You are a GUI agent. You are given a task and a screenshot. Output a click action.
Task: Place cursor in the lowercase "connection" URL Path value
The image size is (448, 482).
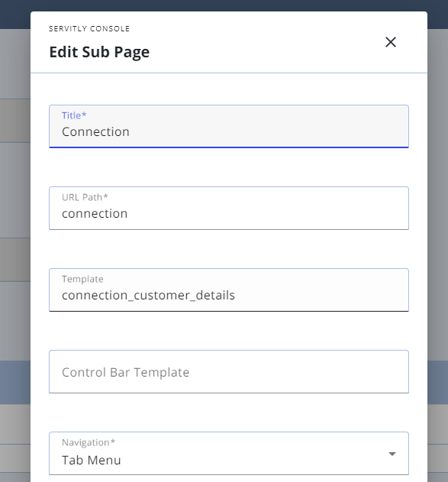95,214
